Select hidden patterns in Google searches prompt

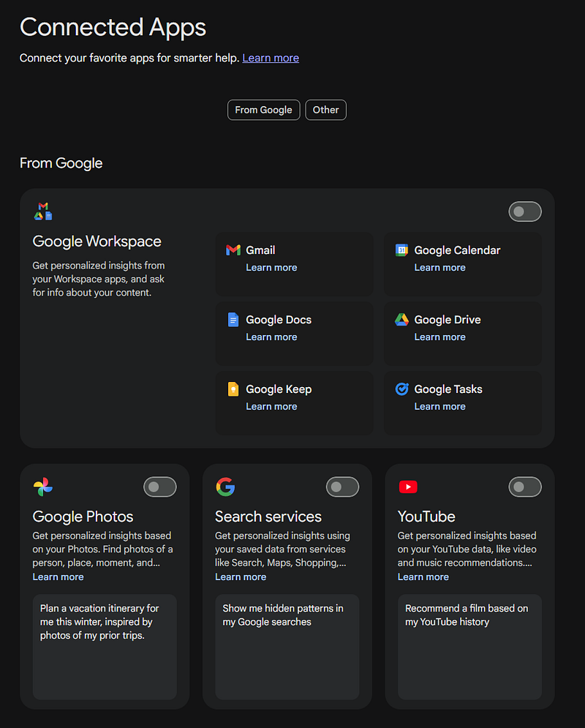point(287,647)
